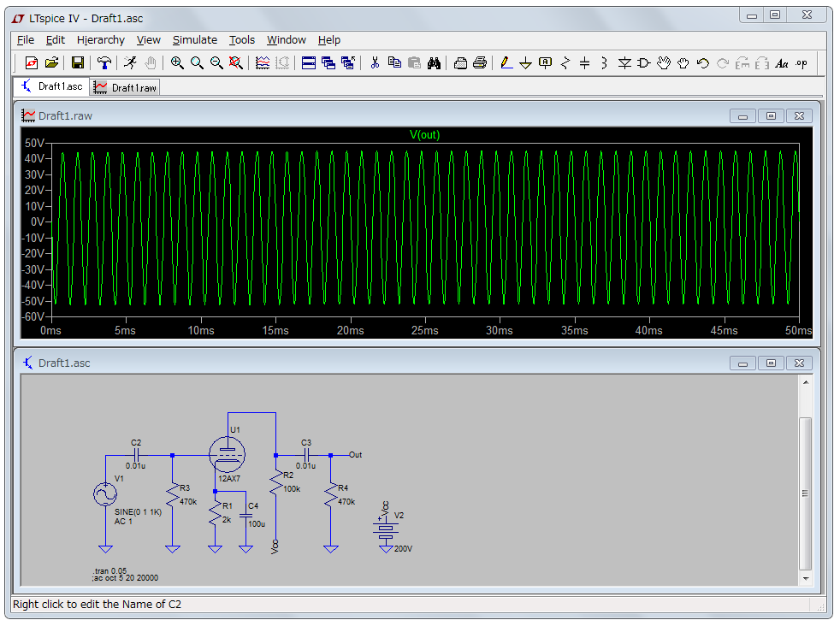Select the Capacitor placement tool

coord(585,62)
